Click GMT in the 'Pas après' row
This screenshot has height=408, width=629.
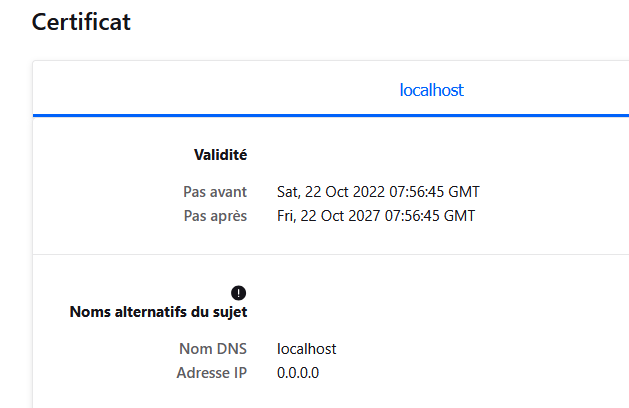tap(458, 215)
